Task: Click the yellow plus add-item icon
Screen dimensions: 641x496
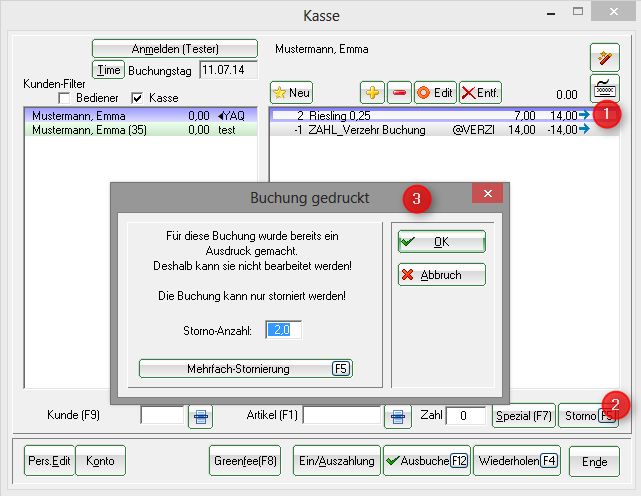Action: point(372,92)
